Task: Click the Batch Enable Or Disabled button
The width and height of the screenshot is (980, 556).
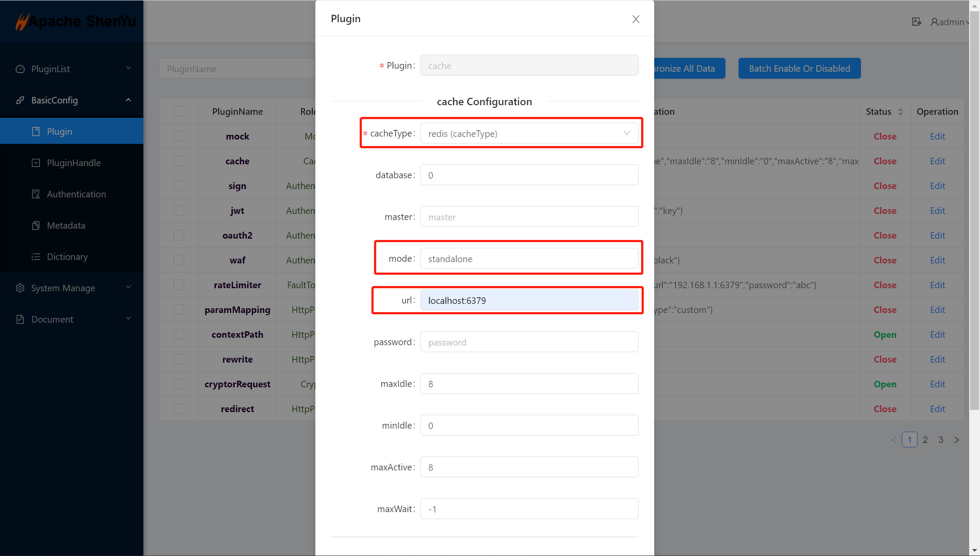Action: (799, 69)
